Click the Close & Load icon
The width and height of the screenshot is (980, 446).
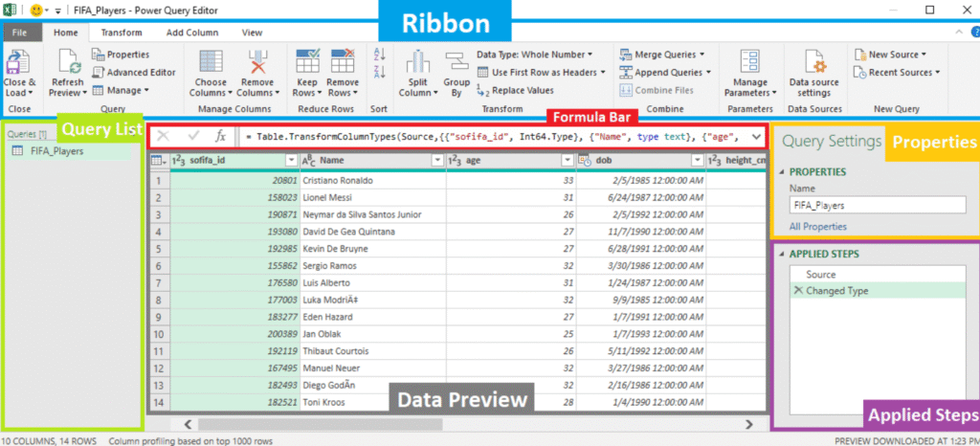(x=19, y=61)
